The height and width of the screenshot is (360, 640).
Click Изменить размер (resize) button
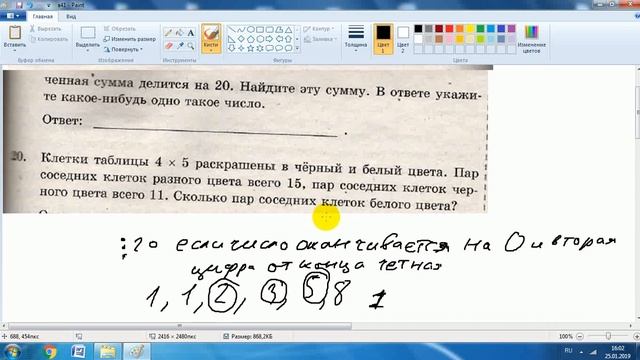(129, 39)
